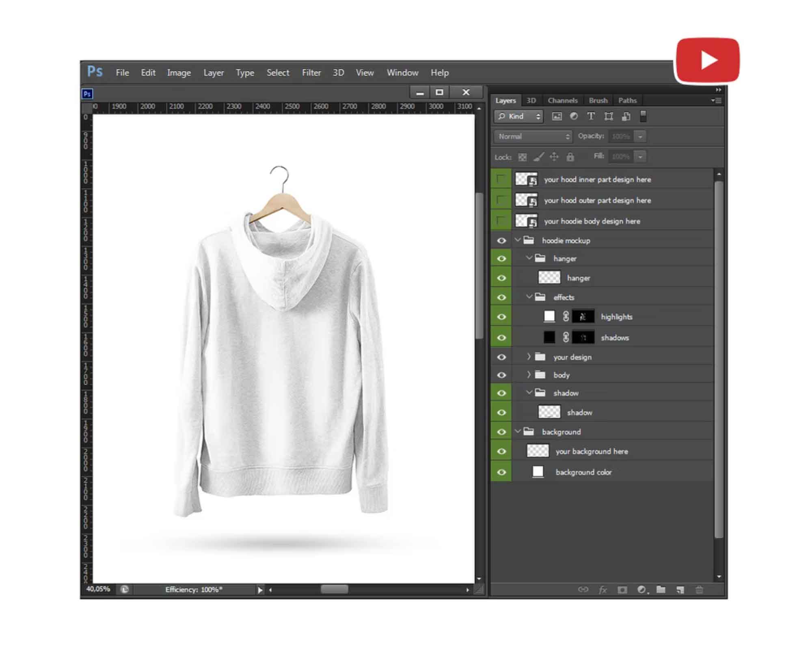Click the link layers icon
This screenshot has width=812, height=650.
[583, 589]
